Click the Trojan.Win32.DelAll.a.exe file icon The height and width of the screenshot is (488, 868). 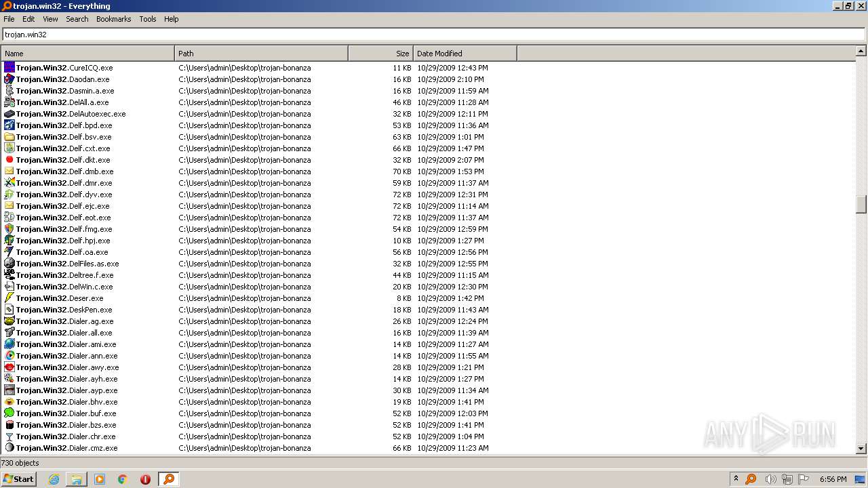tap(9, 102)
